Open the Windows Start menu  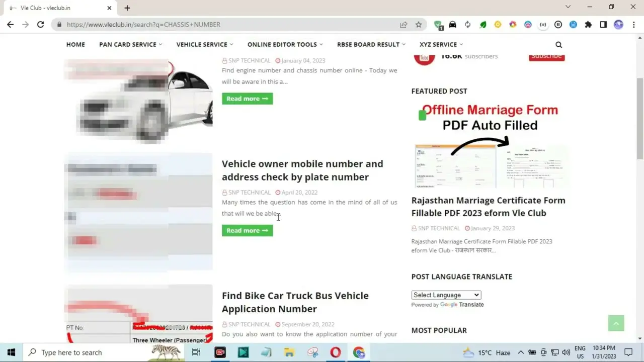(x=11, y=352)
